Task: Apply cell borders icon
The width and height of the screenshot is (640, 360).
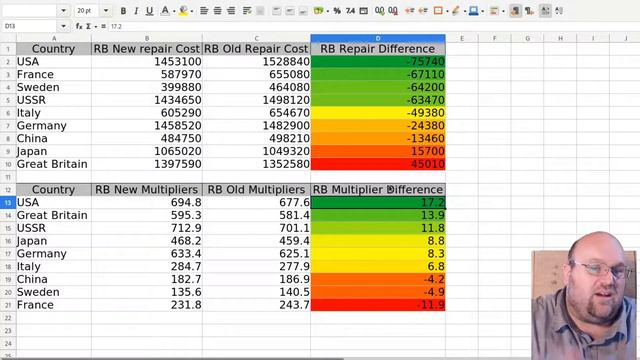Action: tap(438, 11)
